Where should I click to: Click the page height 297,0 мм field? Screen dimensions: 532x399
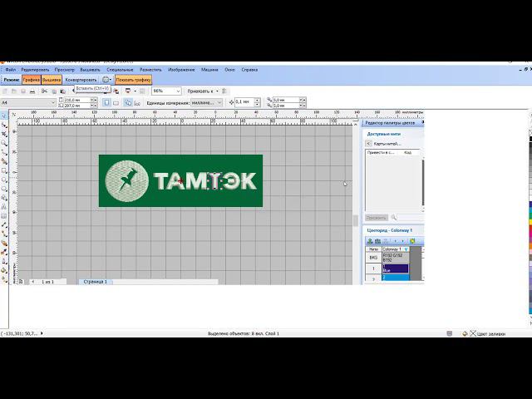[x=76, y=106]
